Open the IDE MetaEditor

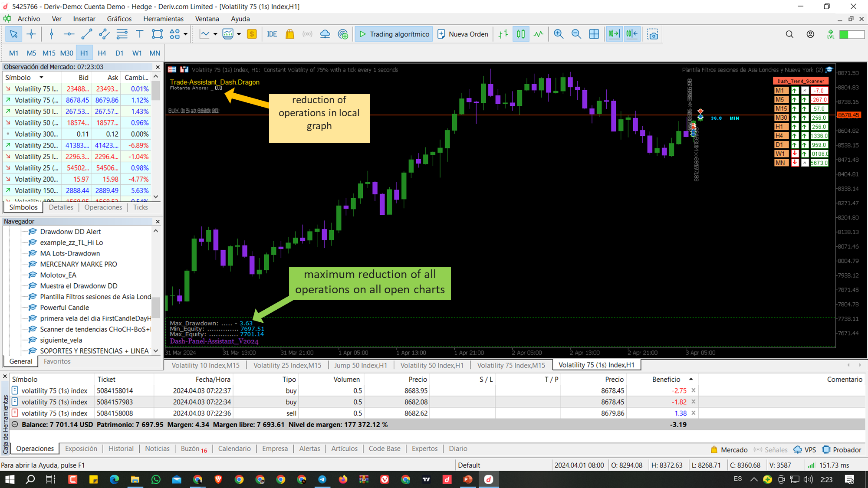[x=272, y=34]
